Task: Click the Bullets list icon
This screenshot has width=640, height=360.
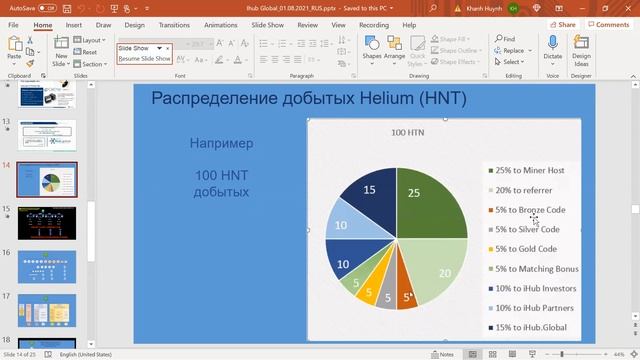Action: coord(264,43)
